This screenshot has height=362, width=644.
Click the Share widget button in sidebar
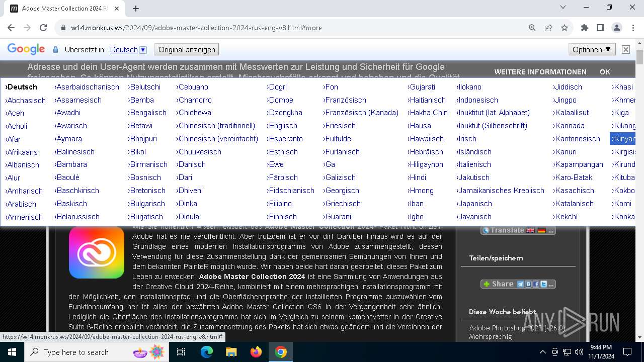coord(518,284)
